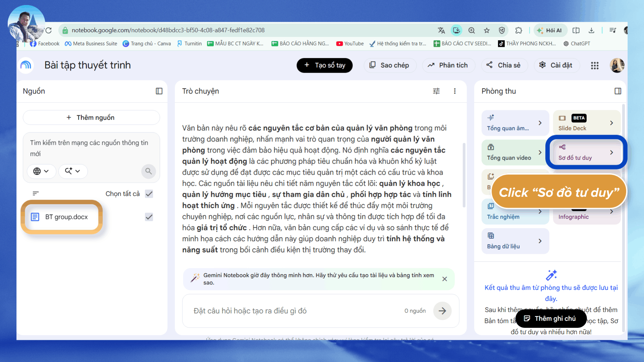Viewport: 644px width, 362px height.
Task: Expand options arrow for Tổng quan âm thanh
Action: coord(540,123)
